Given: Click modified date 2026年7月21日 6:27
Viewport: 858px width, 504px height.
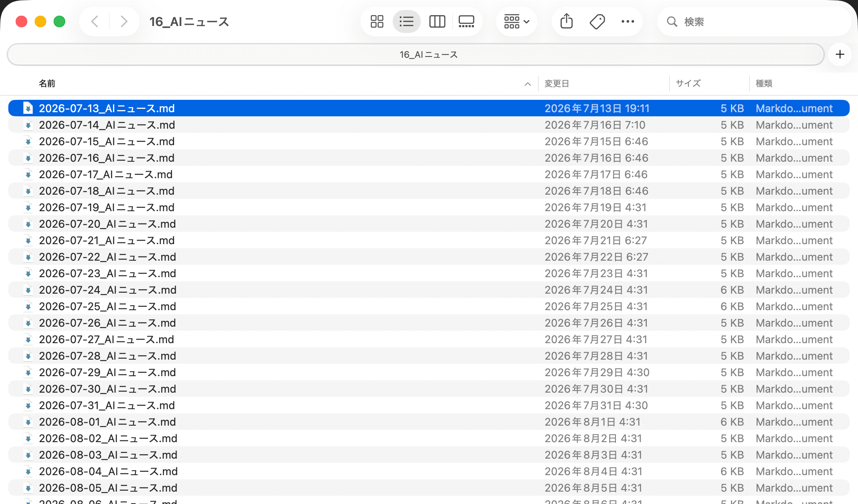Looking at the screenshot, I should (596, 240).
